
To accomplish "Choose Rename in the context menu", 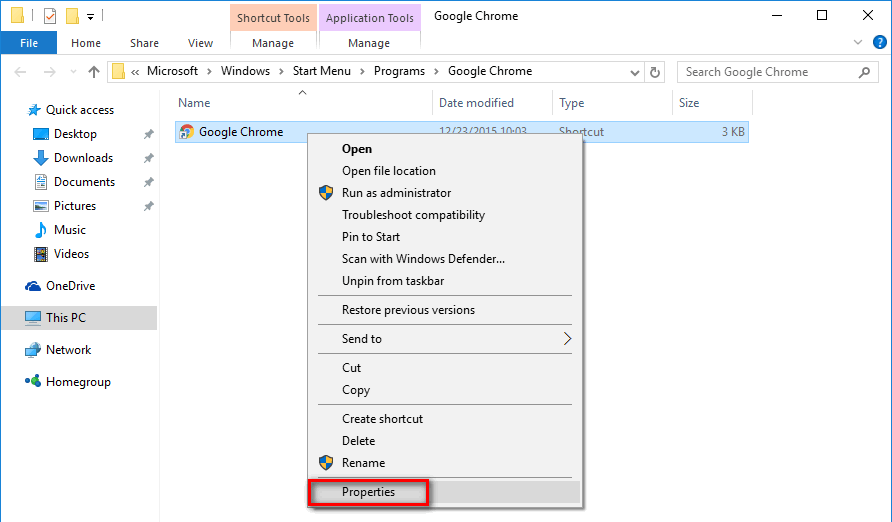I will pyautogui.click(x=445, y=463).
